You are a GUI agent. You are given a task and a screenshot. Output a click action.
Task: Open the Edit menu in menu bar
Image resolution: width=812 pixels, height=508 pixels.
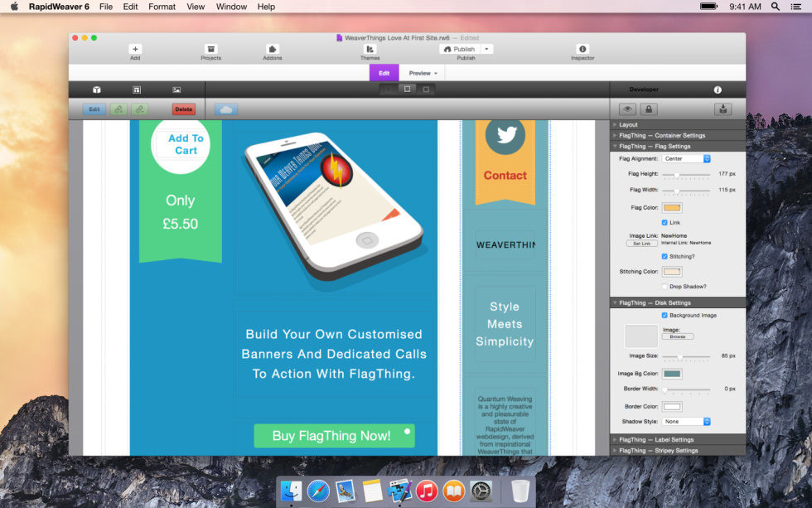pyautogui.click(x=131, y=7)
